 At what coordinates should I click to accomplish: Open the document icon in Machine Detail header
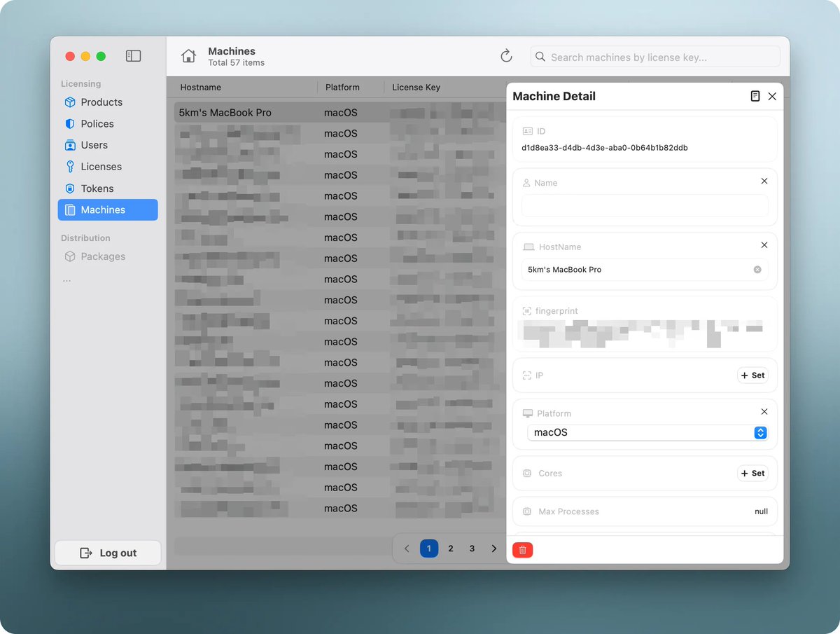755,97
